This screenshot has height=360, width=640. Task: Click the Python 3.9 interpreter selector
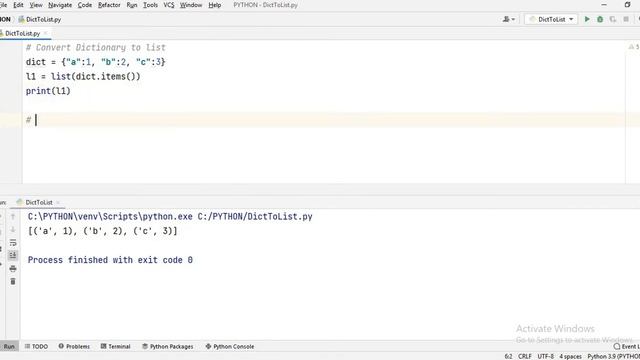[x=613, y=356]
